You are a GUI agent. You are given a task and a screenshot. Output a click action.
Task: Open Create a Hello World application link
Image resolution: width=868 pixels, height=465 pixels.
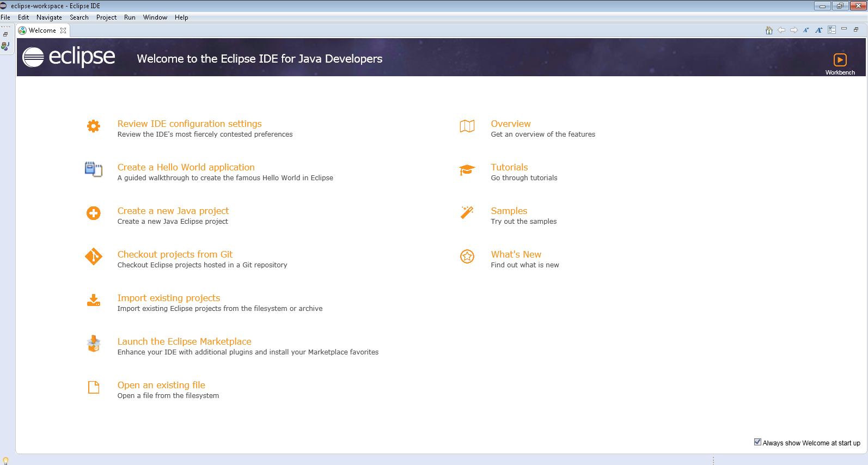[x=186, y=167]
